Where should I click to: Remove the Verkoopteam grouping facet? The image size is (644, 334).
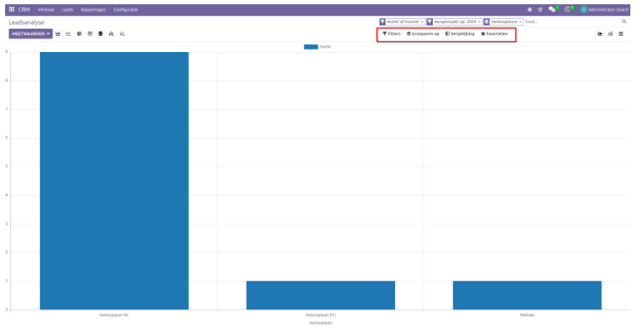click(520, 21)
